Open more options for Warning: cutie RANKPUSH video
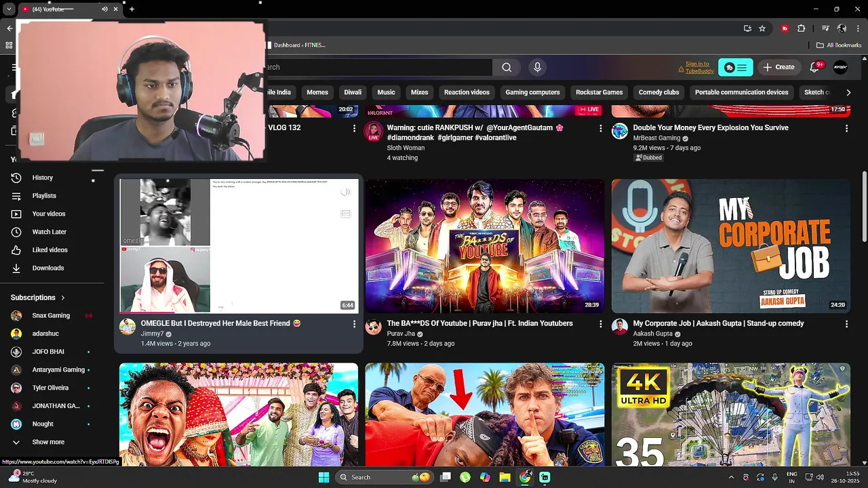The image size is (868, 488). [x=600, y=128]
